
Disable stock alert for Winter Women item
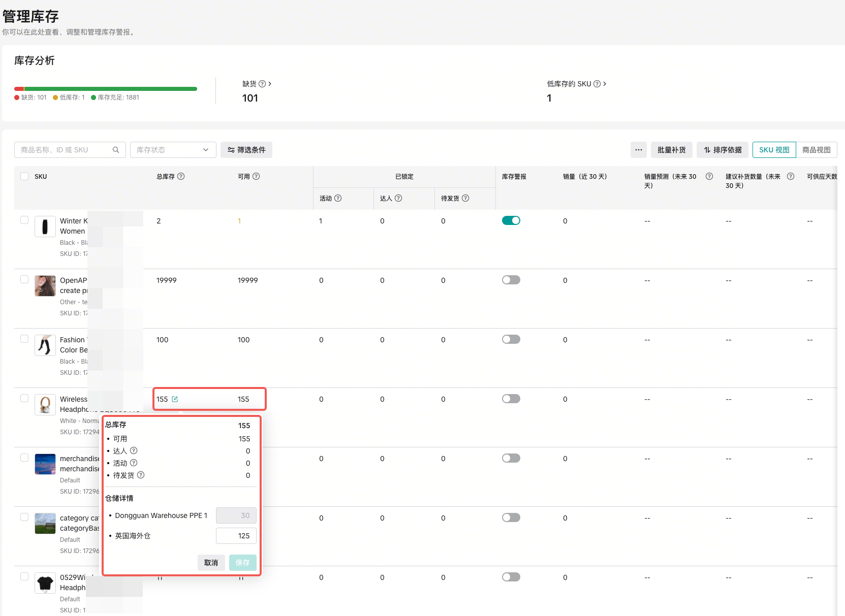pyautogui.click(x=511, y=220)
